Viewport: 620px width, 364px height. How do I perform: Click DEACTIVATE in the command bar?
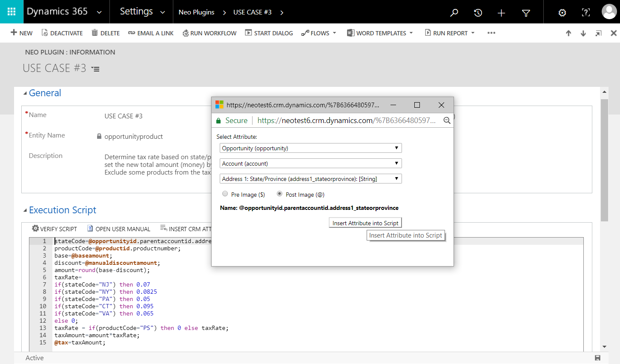tap(62, 33)
